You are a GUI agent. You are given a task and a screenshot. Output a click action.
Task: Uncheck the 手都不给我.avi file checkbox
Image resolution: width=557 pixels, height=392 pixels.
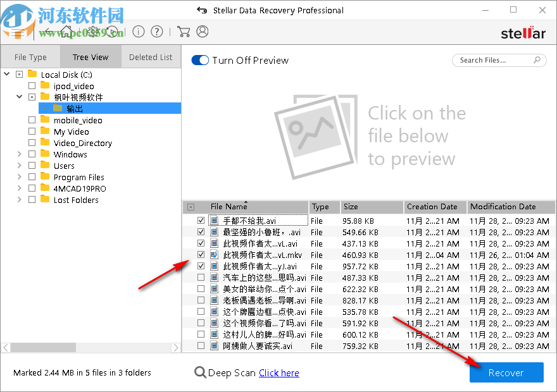pos(201,220)
